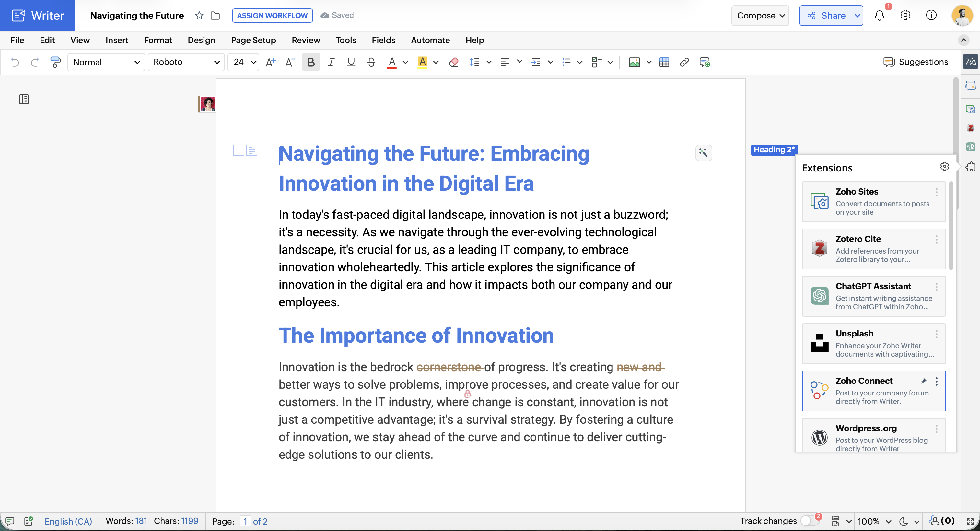
Task: Click the insert link icon
Action: coord(684,62)
